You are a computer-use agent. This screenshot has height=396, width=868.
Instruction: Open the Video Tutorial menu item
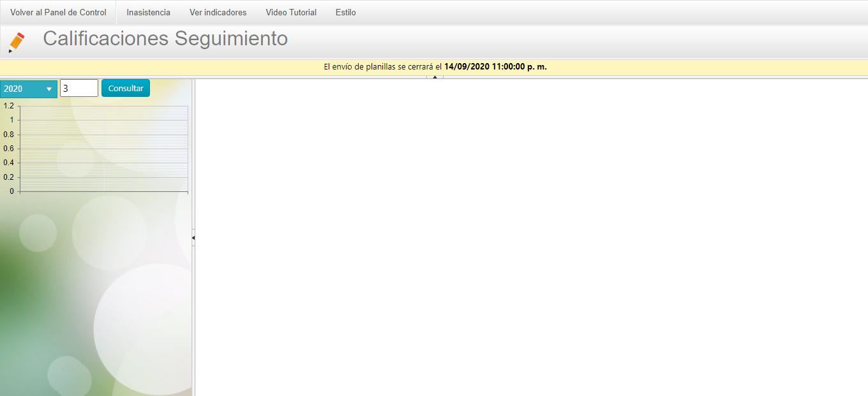pos(291,12)
